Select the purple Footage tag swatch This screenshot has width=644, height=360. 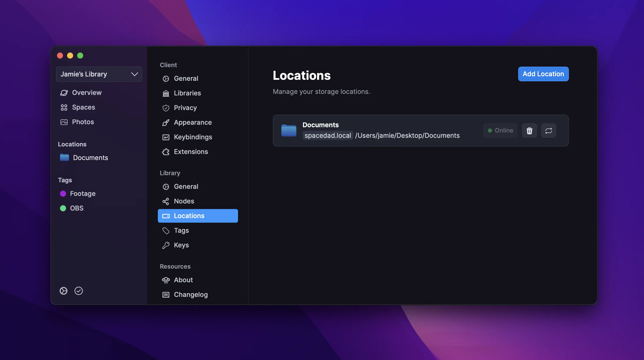pyautogui.click(x=63, y=193)
